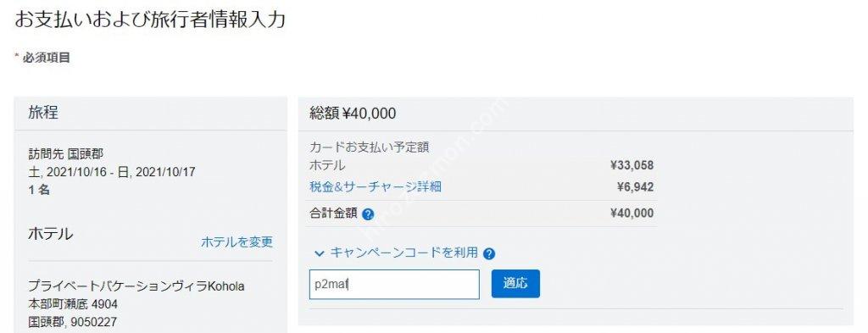
Task: Click the help icon beside 合計金額
Action: point(368,214)
